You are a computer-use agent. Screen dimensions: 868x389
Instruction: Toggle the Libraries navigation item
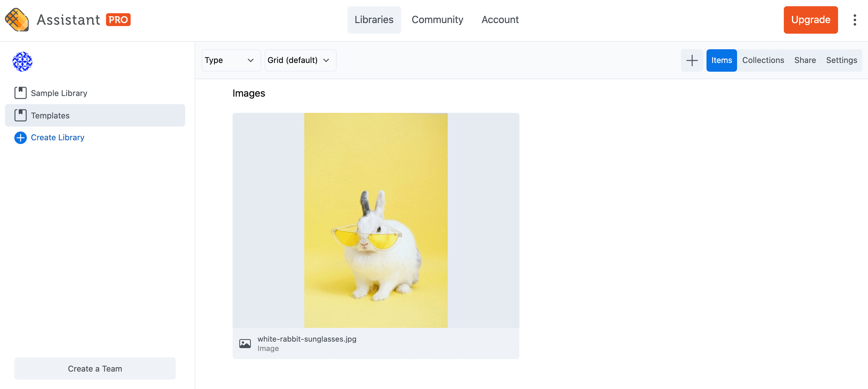click(374, 19)
